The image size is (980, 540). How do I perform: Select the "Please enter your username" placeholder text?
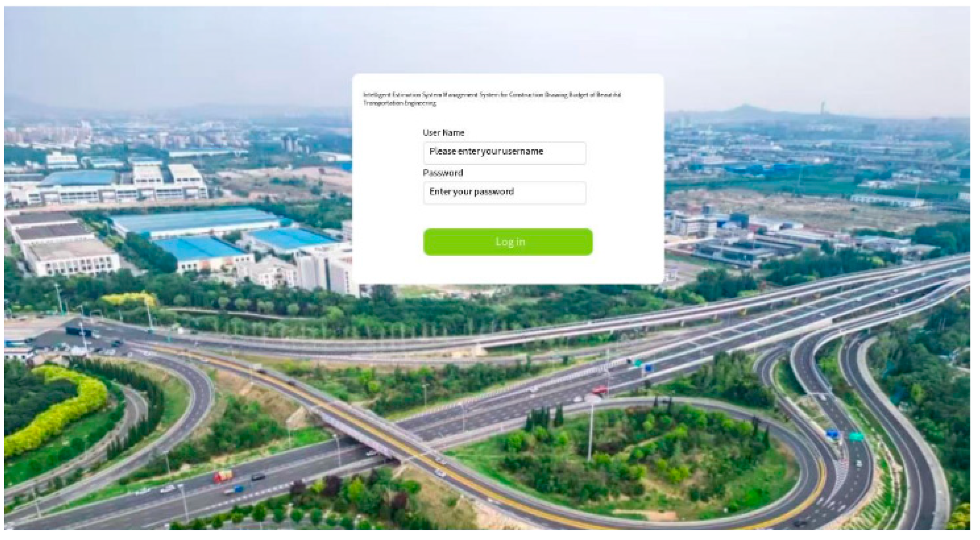pyautogui.click(x=486, y=151)
